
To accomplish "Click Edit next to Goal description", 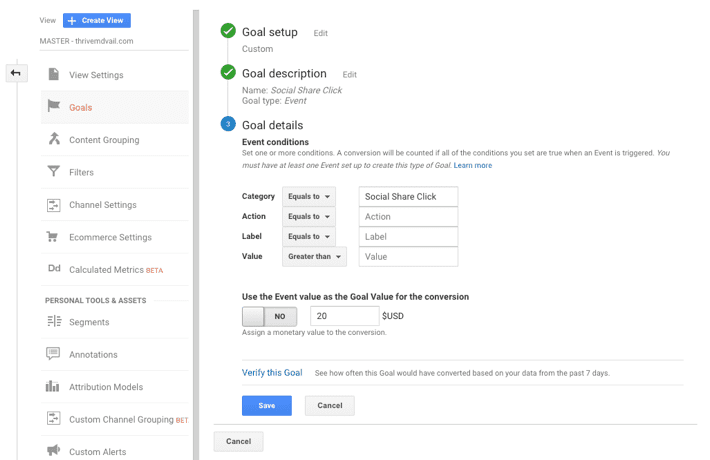I will (350, 75).
